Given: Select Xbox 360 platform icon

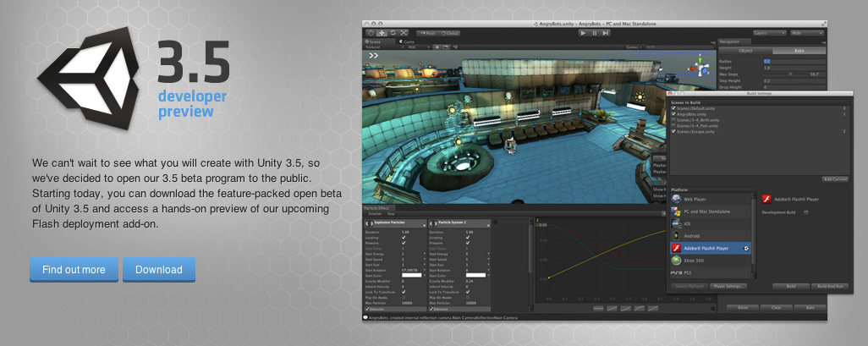Looking at the screenshot, I should (676, 261).
